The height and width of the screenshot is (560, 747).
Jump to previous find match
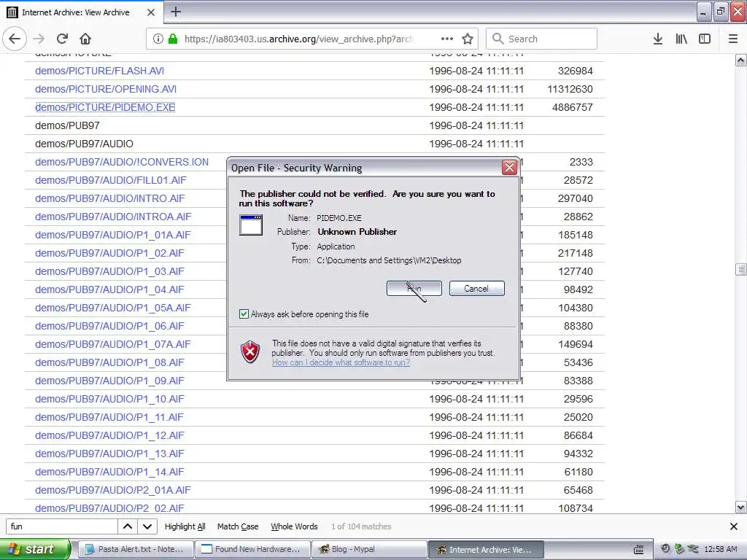click(128, 526)
